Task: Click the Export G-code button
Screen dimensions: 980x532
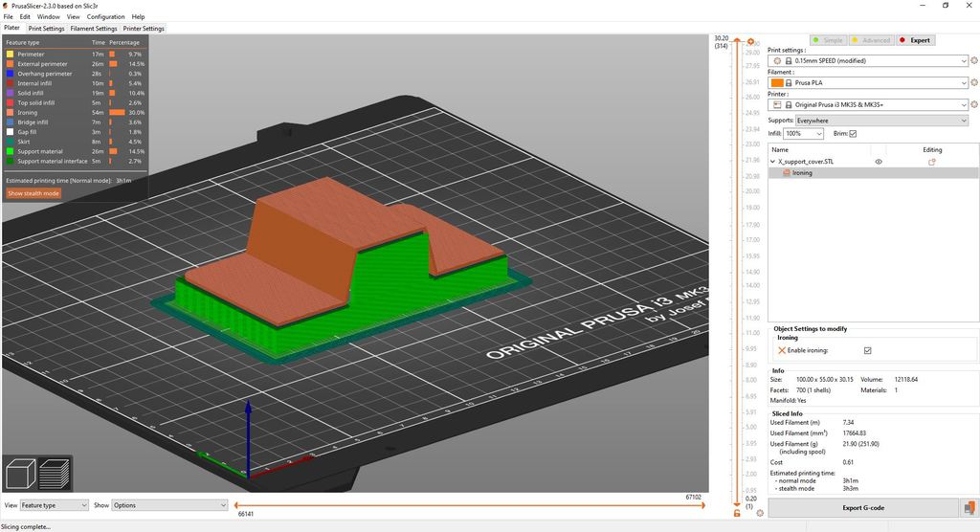Action: coord(864,508)
